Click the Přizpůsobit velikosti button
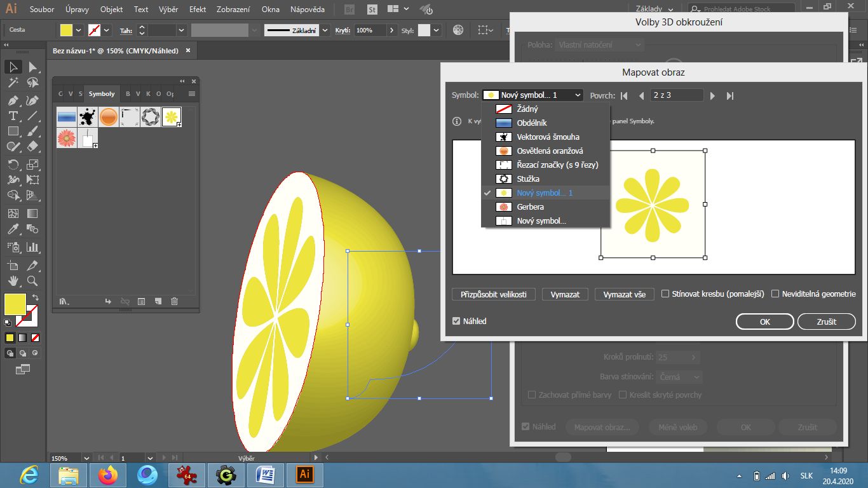Image resolution: width=868 pixels, height=488 pixels. pos(493,294)
